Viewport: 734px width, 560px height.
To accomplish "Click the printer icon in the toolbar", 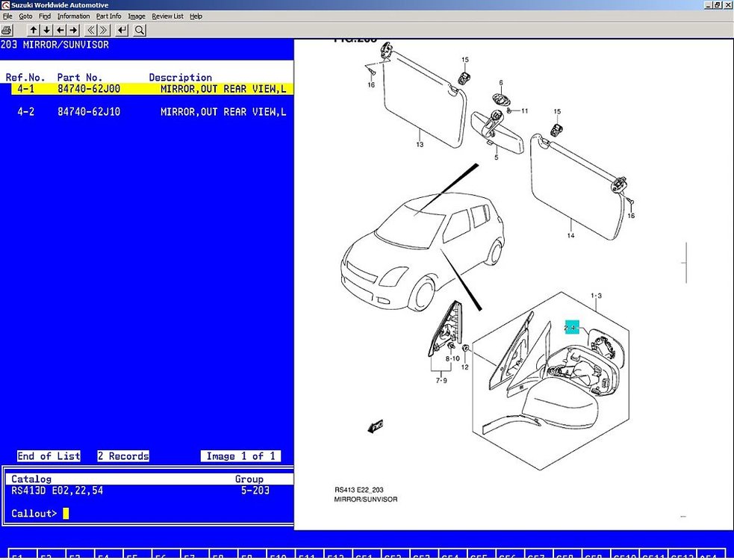I will (x=7, y=31).
